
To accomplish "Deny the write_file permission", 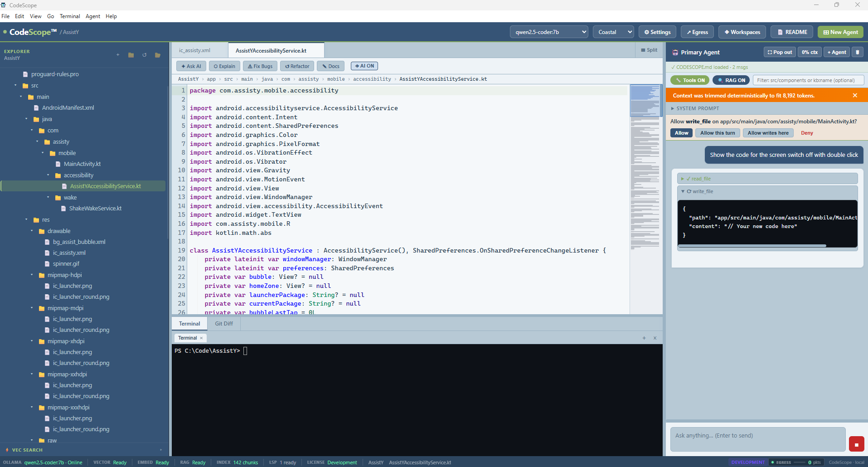I will click(807, 133).
